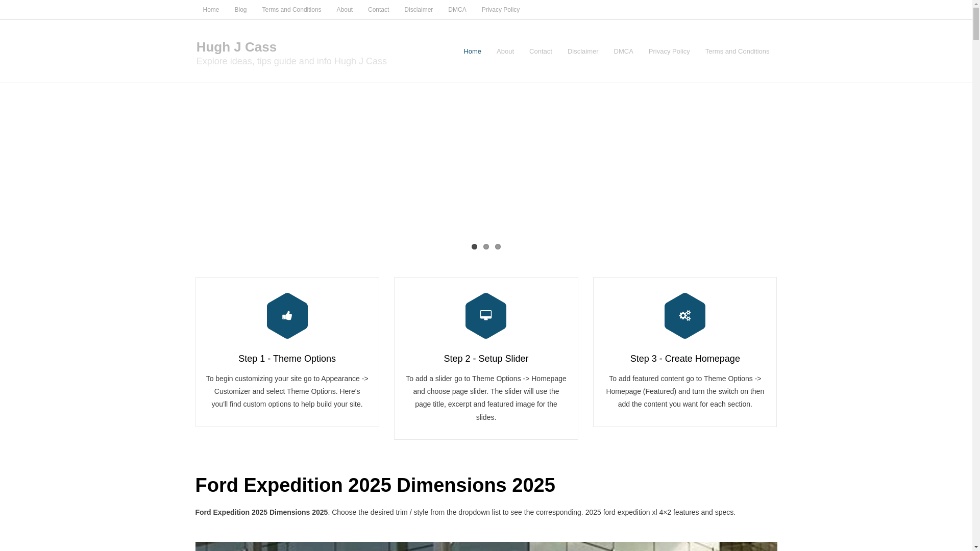Open About in top bar menu

click(x=345, y=10)
